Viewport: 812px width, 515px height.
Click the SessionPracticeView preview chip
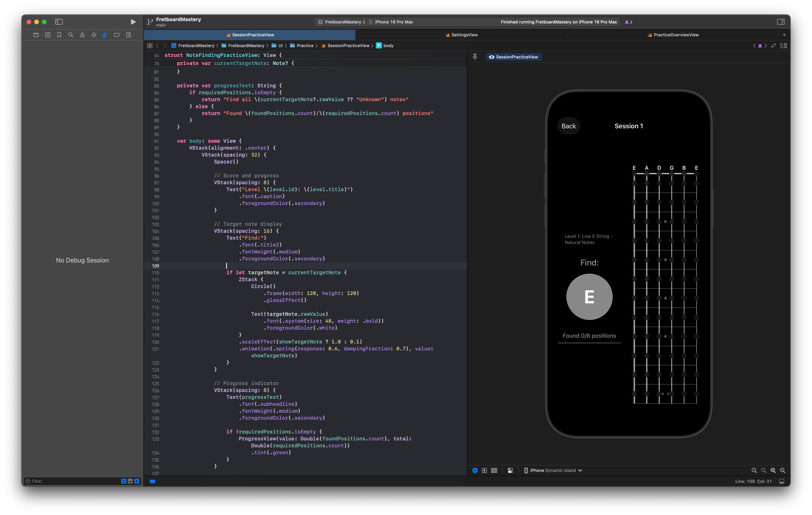pyautogui.click(x=514, y=57)
